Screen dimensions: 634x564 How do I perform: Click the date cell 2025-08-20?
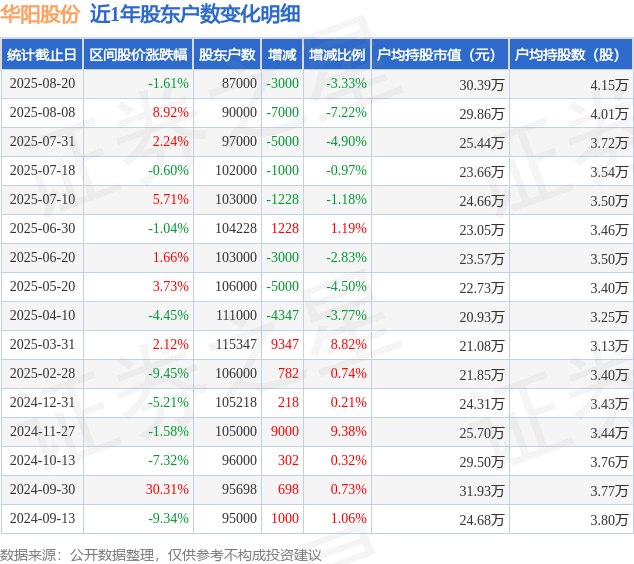42,83
